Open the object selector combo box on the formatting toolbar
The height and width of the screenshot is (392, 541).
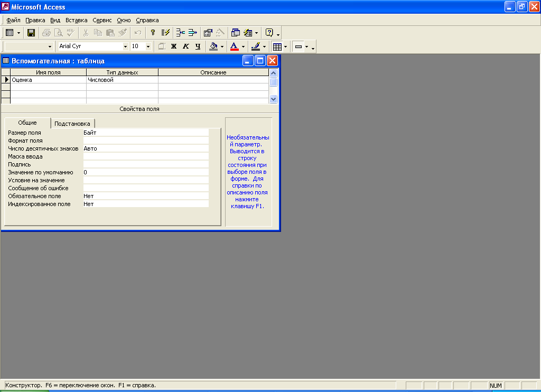pos(29,46)
